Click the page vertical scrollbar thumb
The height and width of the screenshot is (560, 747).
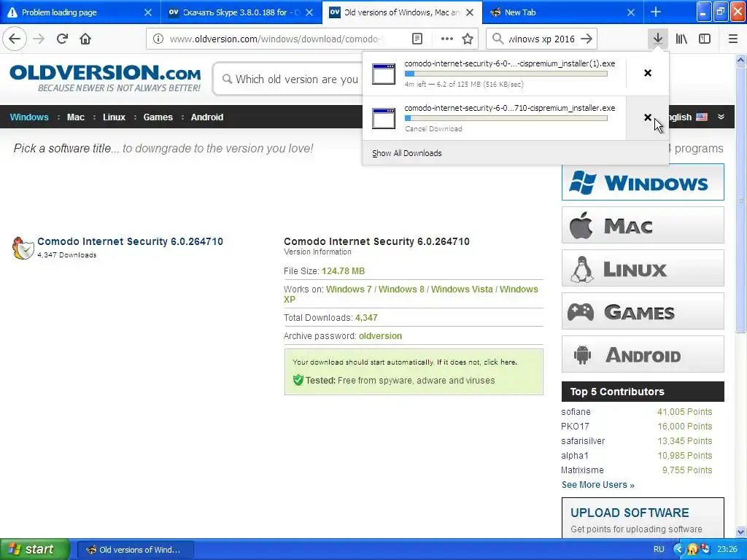pyautogui.click(x=740, y=200)
